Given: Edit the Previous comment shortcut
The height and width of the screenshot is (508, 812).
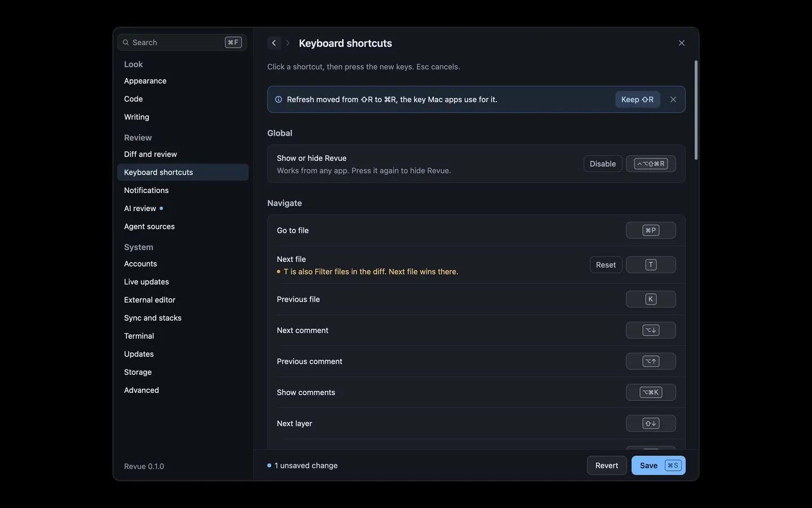Looking at the screenshot, I should (651, 361).
